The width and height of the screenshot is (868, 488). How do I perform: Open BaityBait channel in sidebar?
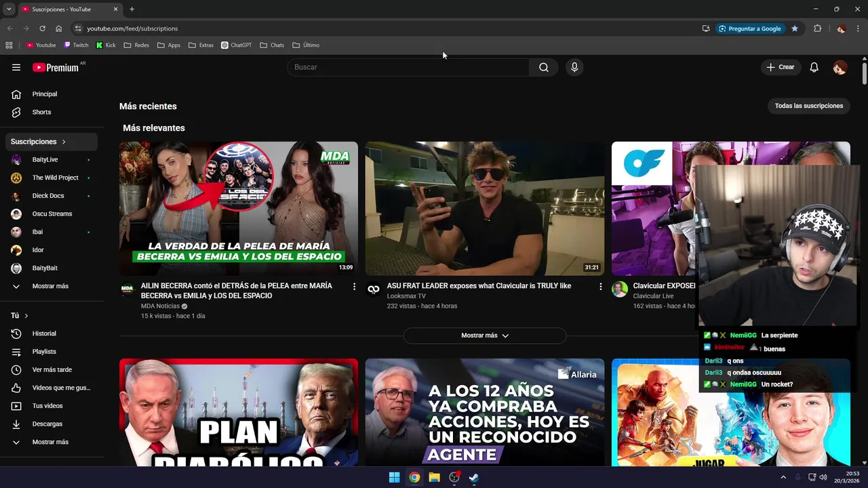(x=52, y=268)
